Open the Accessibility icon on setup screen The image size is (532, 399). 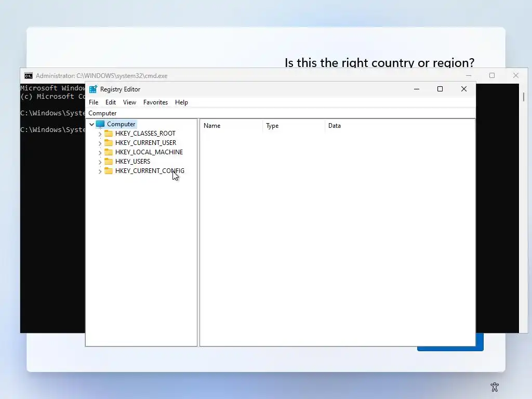coord(495,387)
